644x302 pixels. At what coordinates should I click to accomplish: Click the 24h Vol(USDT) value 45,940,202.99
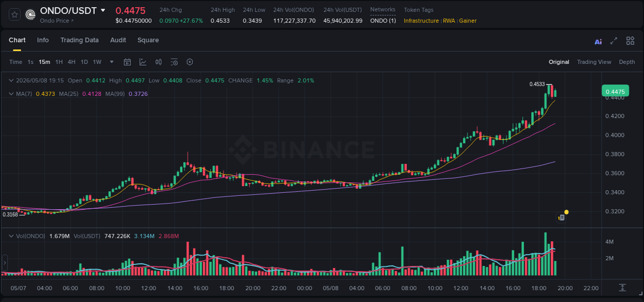tap(343, 21)
